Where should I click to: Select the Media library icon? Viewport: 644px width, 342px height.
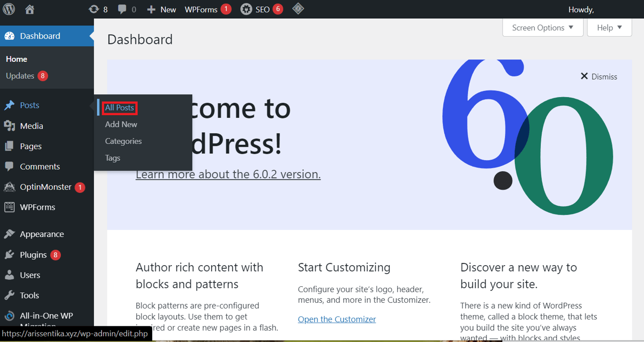click(x=10, y=125)
